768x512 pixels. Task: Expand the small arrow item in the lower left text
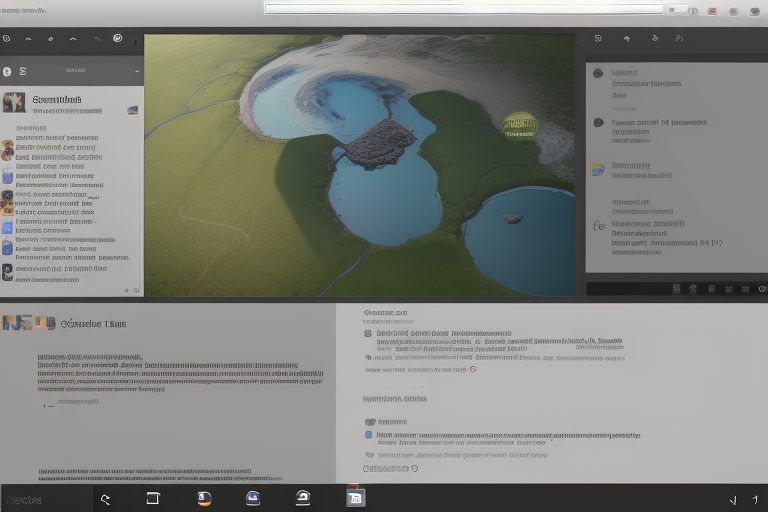[x=48, y=406]
